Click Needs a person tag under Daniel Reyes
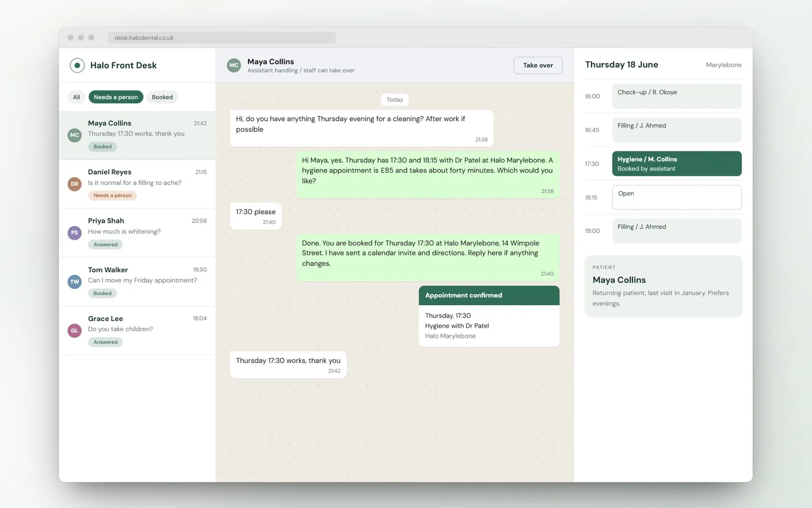This screenshot has width=812, height=508. point(113,196)
